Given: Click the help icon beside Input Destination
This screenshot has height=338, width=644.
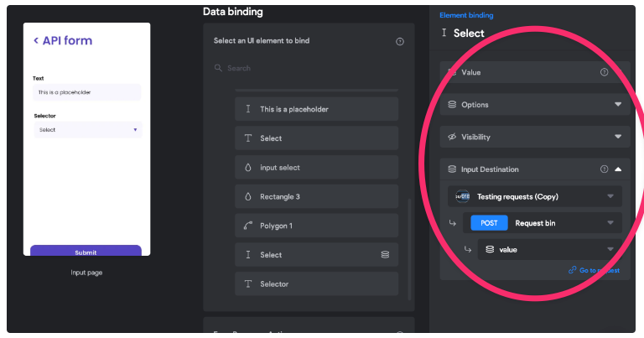Looking at the screenshot, I should (x=604, y=169).
